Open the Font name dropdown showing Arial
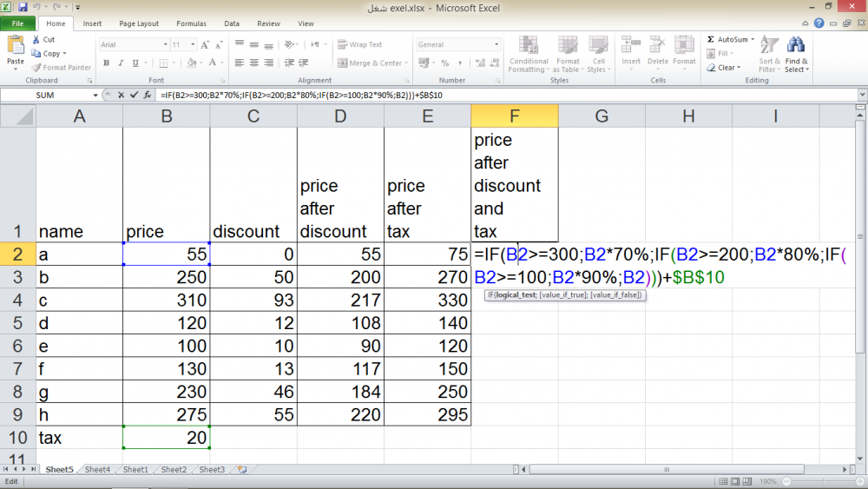This screenshot has height=489, width=868. [x=165, y=45]
